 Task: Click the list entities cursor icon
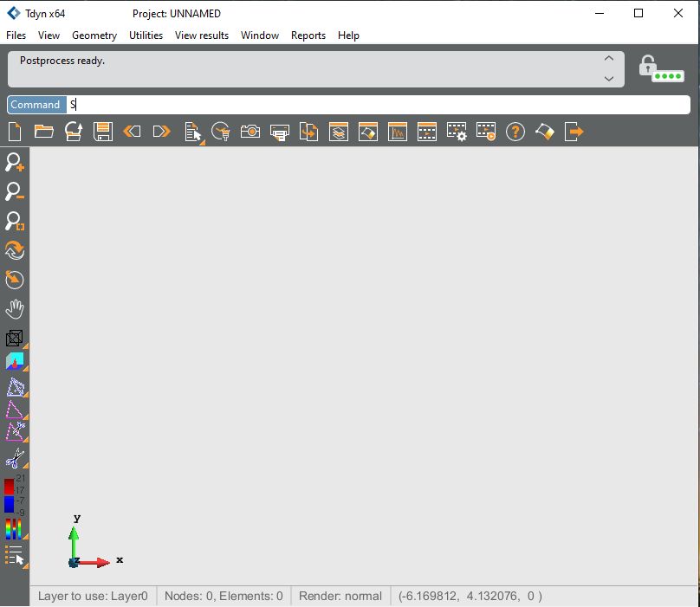pos(193,132)
